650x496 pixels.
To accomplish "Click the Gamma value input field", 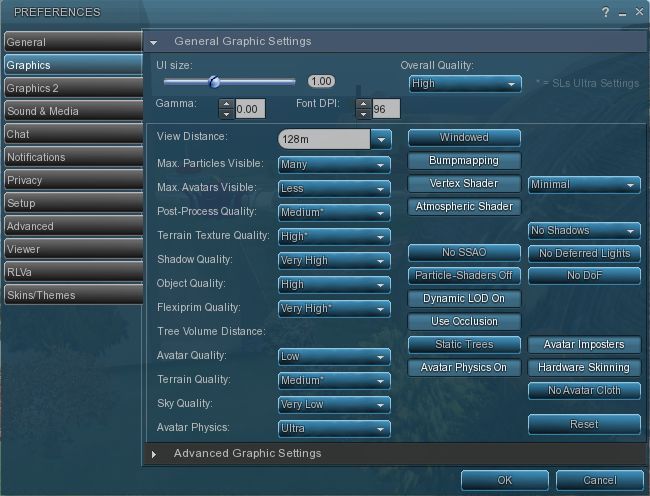I will click(x=250, y=109).
